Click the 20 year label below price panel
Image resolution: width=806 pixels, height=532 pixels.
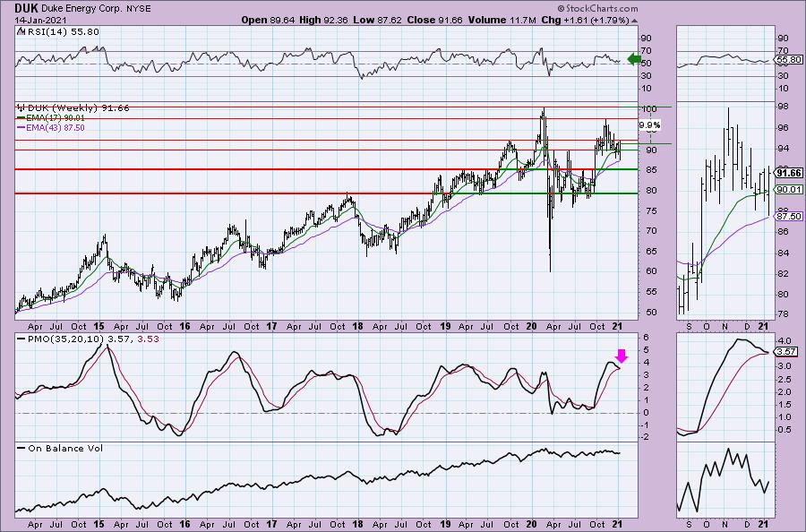pyautogui.click(x=531, y=326)
